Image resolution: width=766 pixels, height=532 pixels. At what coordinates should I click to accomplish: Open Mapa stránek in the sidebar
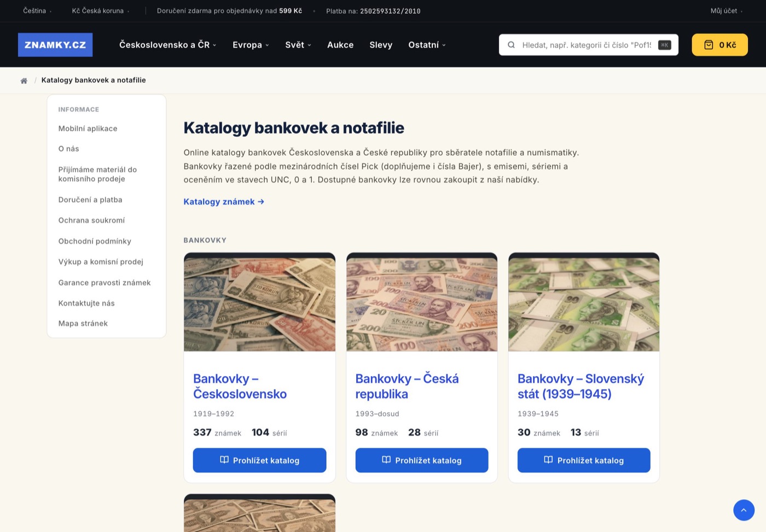pos(83,324)
